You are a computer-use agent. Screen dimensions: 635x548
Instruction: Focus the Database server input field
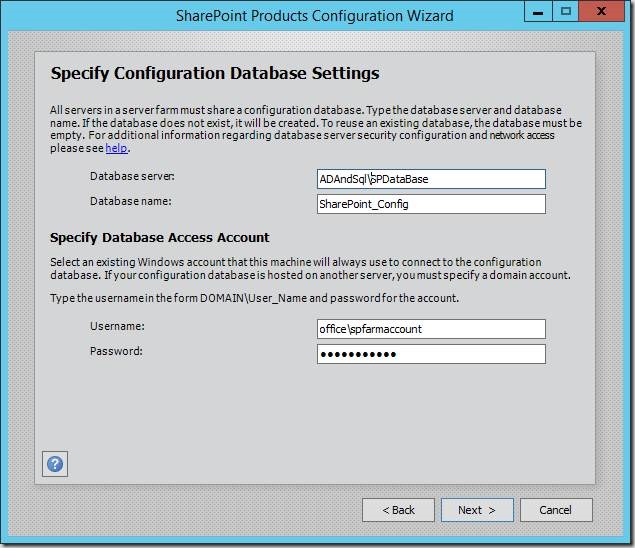[x=430, y=179]
